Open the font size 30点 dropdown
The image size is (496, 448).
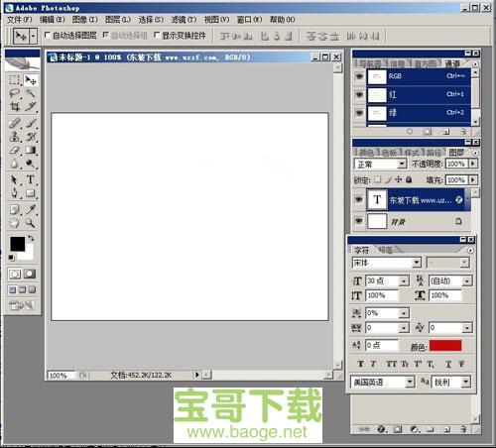404,281
